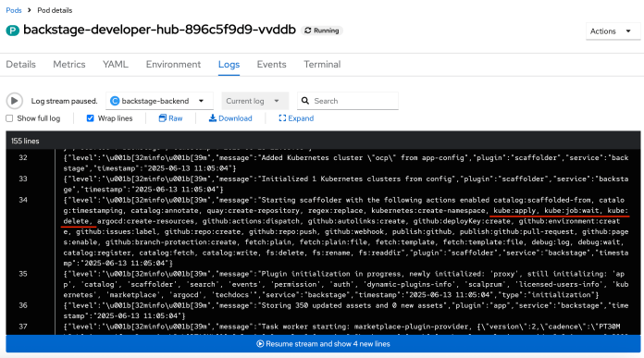The height and width of the screenshot is (358, 644).
Task: Click the blue C container badge icon
Action: pyautogui.click(x=115, y=101)
